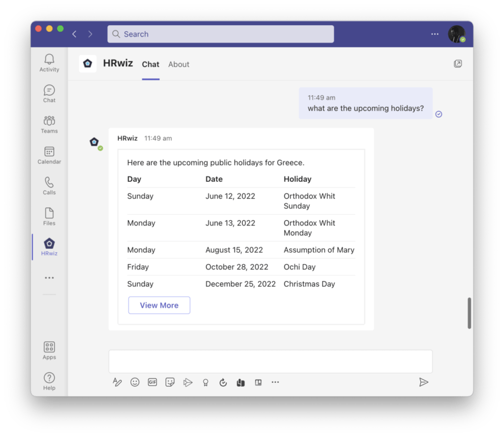Click into the message compose box
This screenshot has height=437, width=504.
[x=270, y=362]
